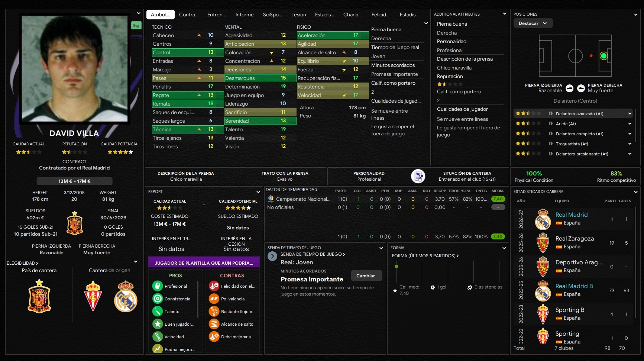
Task: Click the green Talento pro icon
Action: (x=158, y=312)
